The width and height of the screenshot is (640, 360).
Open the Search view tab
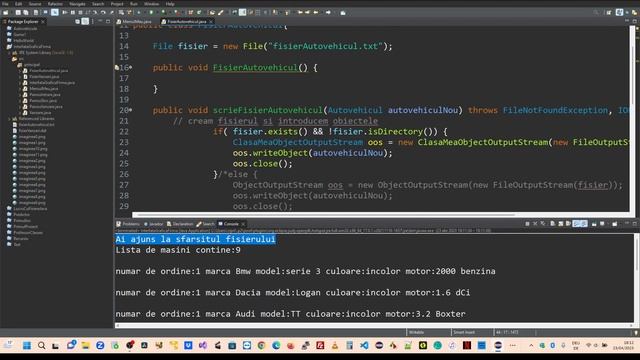click(205, 224)
